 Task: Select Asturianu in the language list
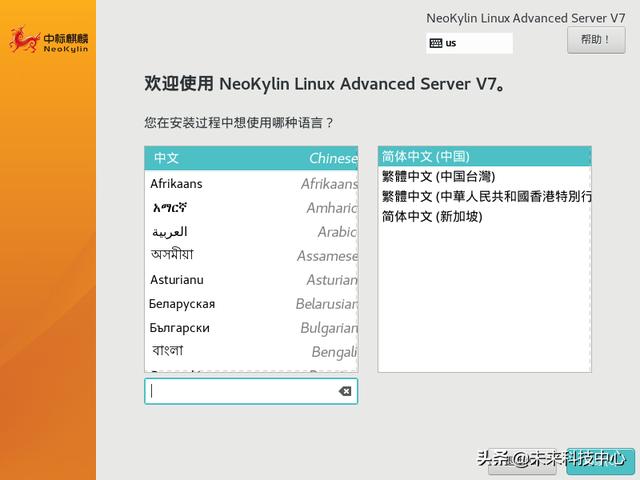click(251, 280)
